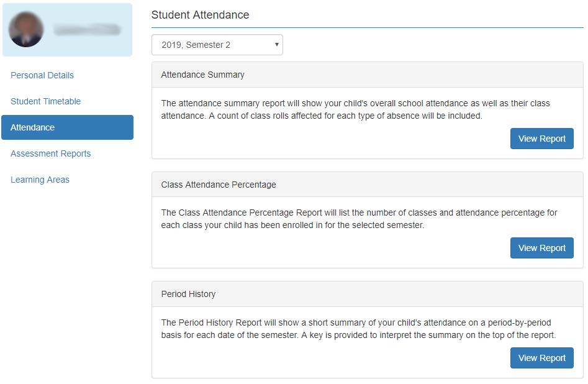Click the student profile photo
Viewport: 588px width, 384px height.
(x=26, y=29)
